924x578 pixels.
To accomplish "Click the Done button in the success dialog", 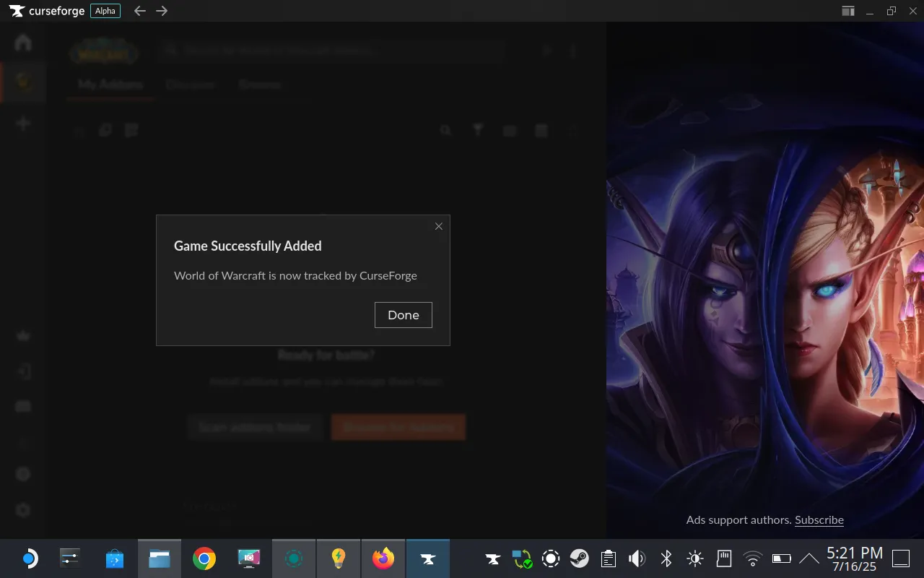I will pos(403,314).
